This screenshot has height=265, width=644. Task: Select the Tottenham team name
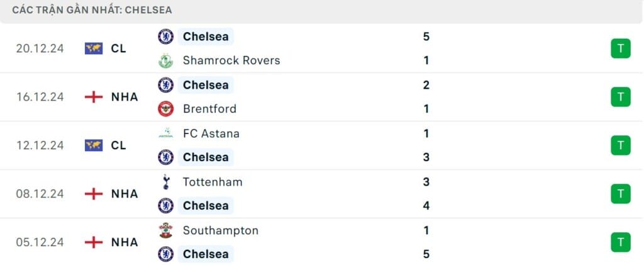tap(213, 182)
